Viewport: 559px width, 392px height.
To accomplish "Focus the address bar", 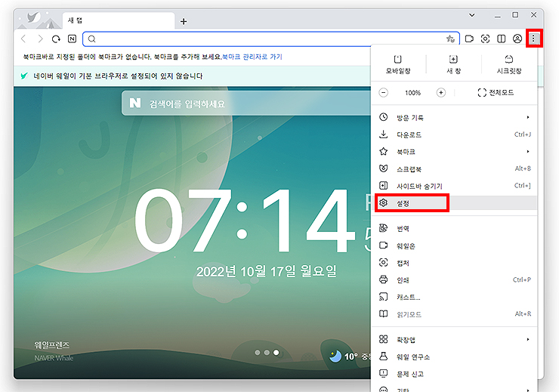I will [271, 39].
